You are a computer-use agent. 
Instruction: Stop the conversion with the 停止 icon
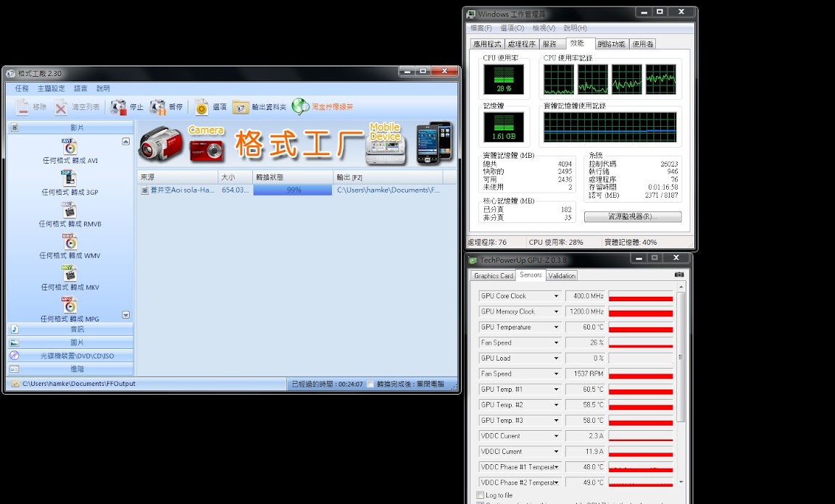tap(118, 107)
